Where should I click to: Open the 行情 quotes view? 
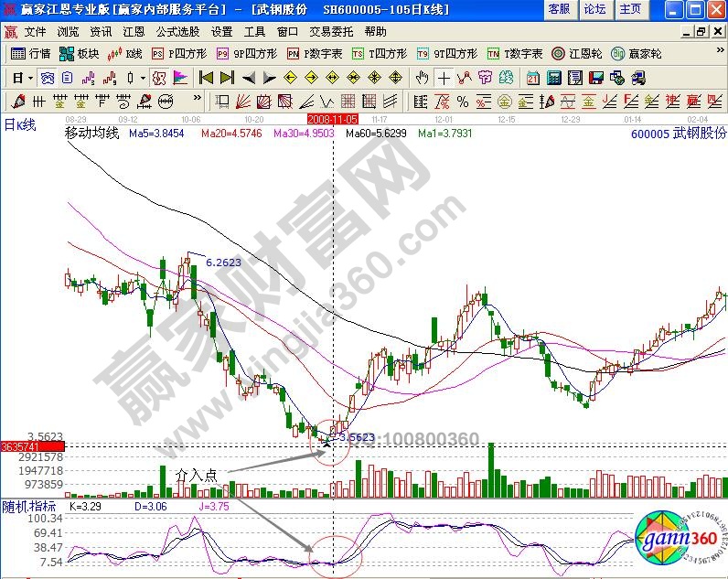[x=31, y=54]
